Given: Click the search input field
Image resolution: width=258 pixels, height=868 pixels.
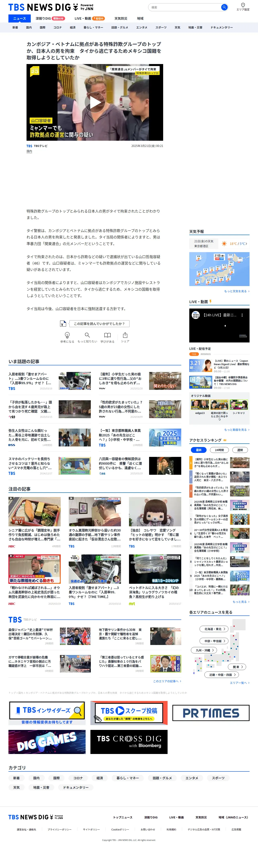Looking at the screenshot, I should point(185,7).
